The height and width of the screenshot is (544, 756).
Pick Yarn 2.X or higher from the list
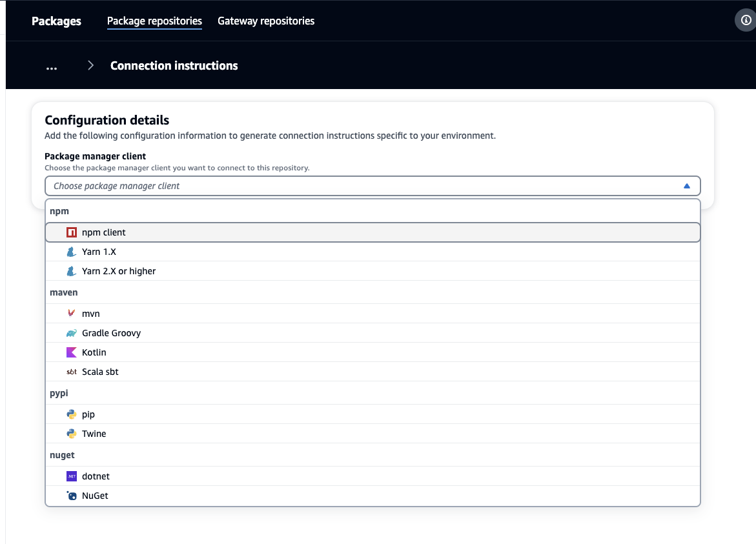(373, 271)
